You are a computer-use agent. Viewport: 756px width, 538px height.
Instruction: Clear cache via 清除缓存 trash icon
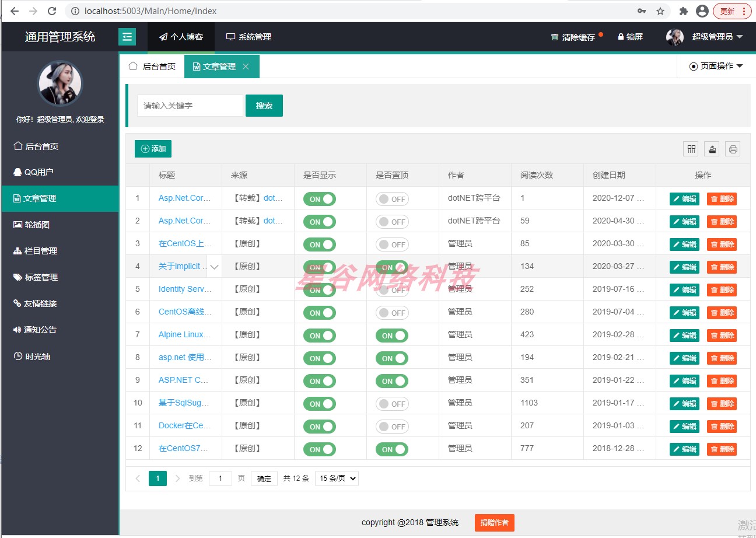click(555, 37)
